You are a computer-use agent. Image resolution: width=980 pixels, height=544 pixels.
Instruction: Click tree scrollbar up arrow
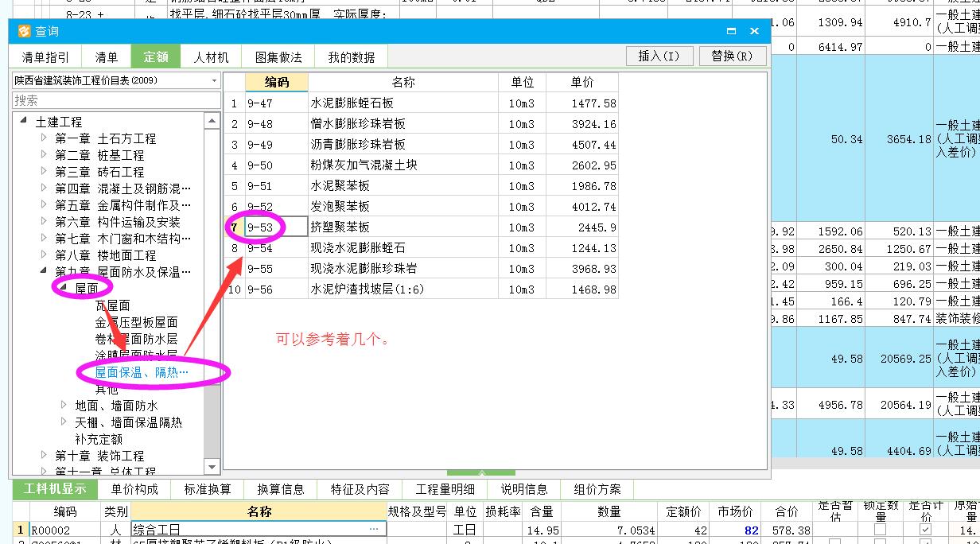tap(212, 122)
